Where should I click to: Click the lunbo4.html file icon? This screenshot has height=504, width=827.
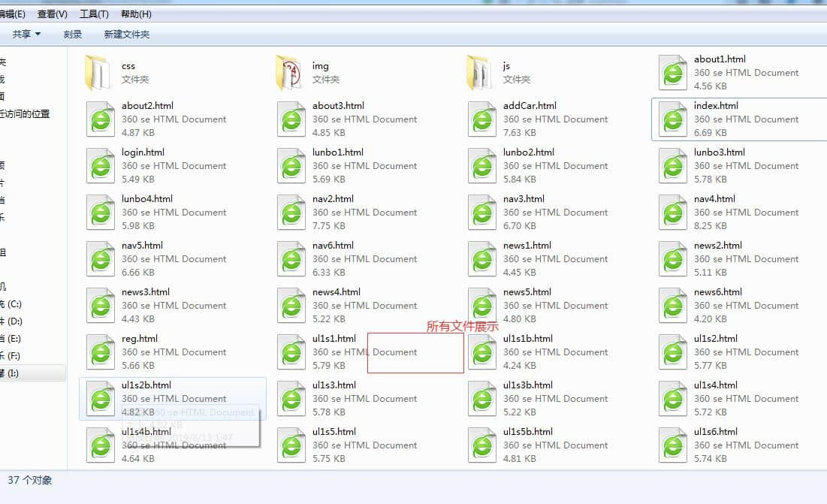(x=100, y=212)
